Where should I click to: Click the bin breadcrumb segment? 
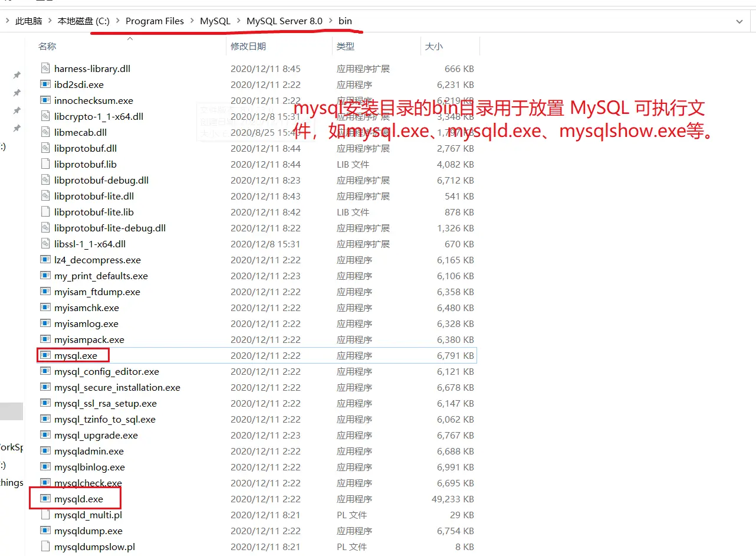[x=345, y=21]
